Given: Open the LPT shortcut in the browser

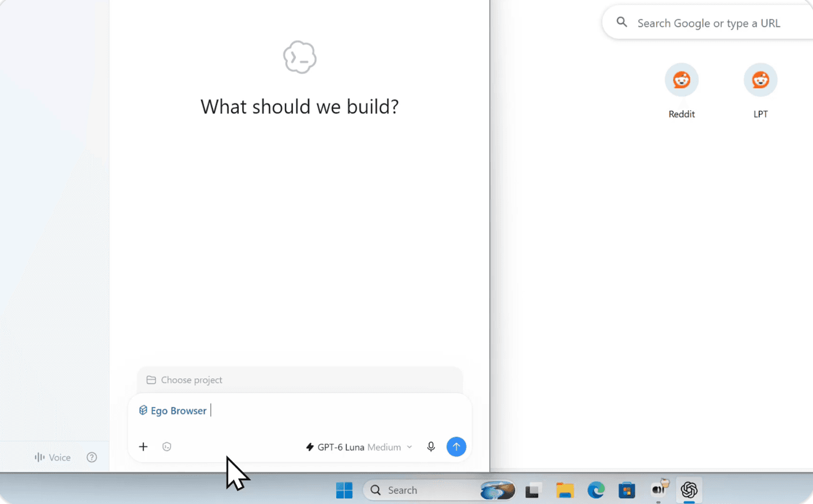Looking at the screenshot, I should click(x=761, y=91).
